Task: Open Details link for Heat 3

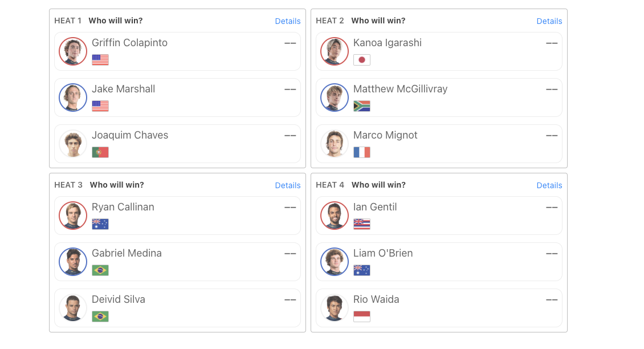Action: coord(287,185)
